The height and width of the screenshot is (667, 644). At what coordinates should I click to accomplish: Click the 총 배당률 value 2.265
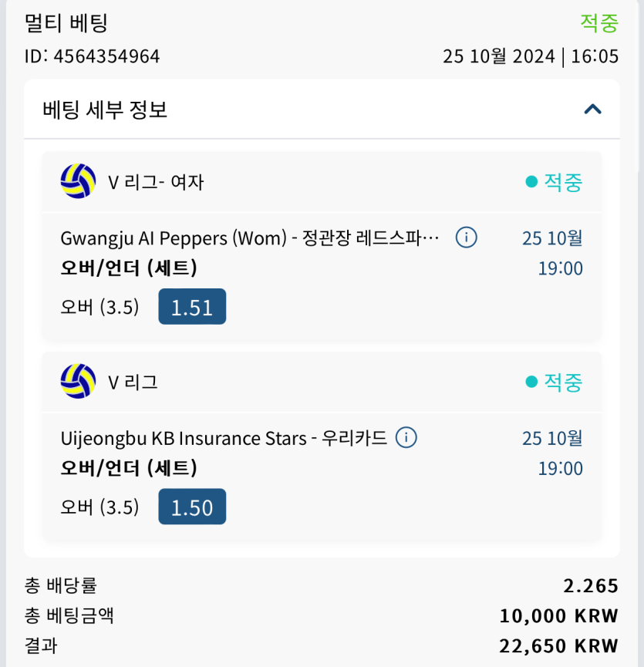591,586
